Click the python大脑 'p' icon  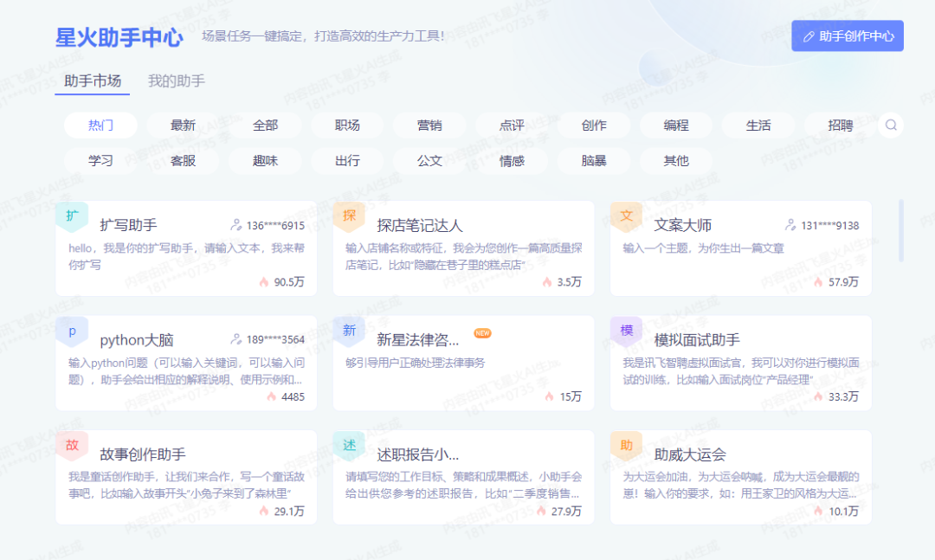72,331
